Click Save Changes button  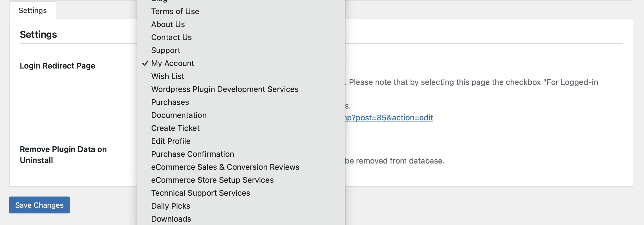39,205
